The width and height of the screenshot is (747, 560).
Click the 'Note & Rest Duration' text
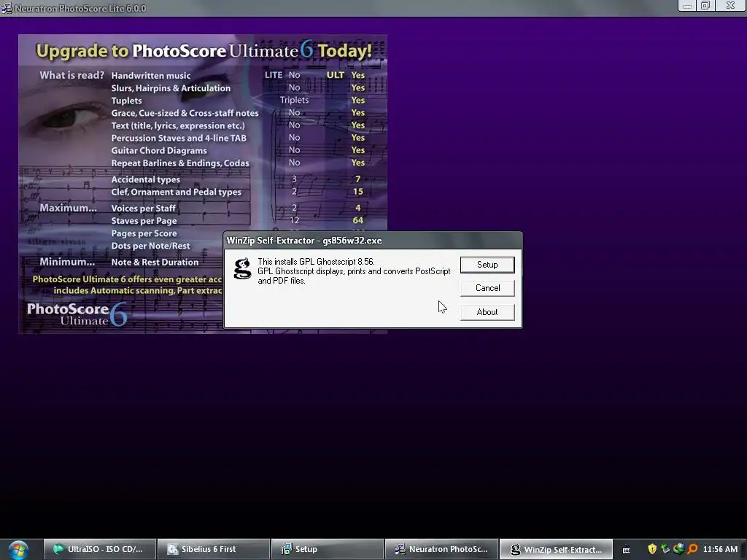[x=155, y=262]
